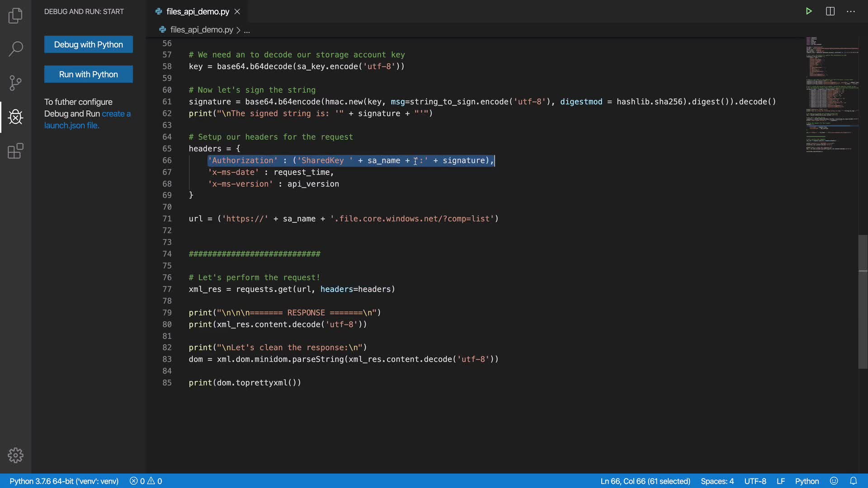Close the files_api_demo.py tab
Viewport: 868px width, 488px height.
(237, 12)
